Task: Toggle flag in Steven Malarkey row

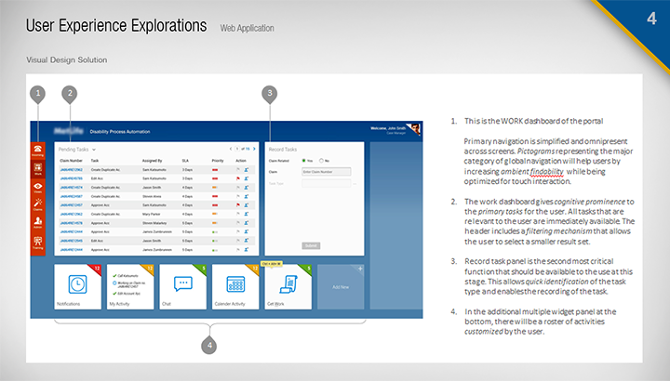Action: tap(238, 223)
